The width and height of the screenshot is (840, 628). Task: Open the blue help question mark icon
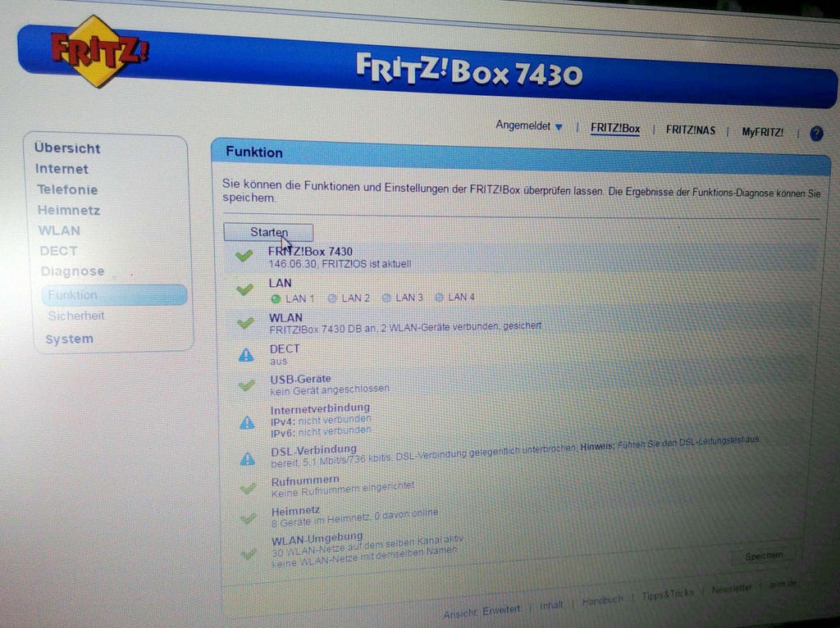(x=816, y=134)
